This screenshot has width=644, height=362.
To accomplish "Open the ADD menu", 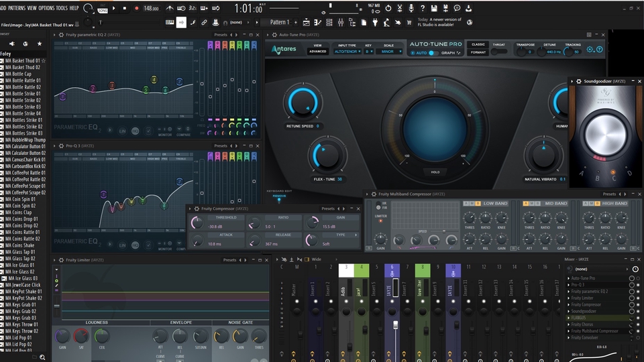I will coord(3,8).
